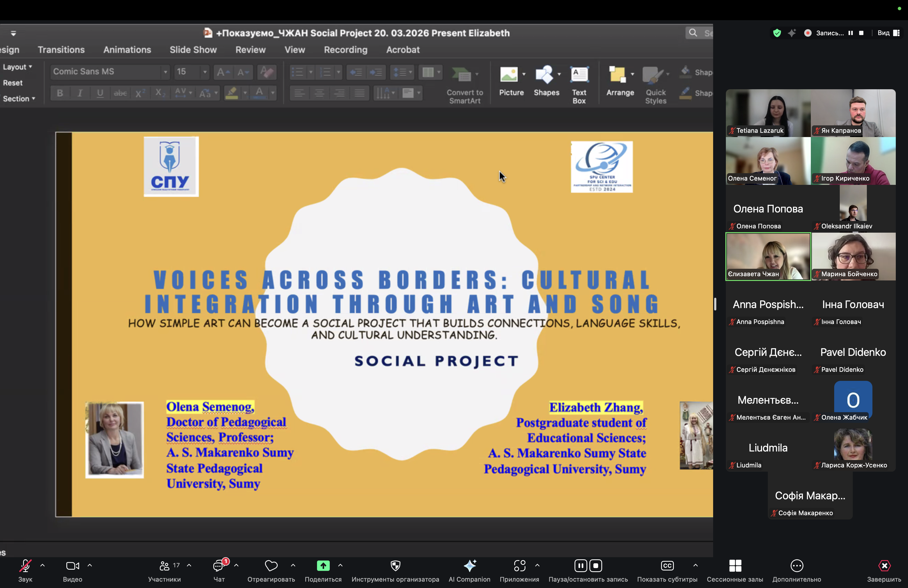This screenshot has width=908, height=588.
Task: Open the Slide Show ribbon tab
Action: (x=193, y=50)
